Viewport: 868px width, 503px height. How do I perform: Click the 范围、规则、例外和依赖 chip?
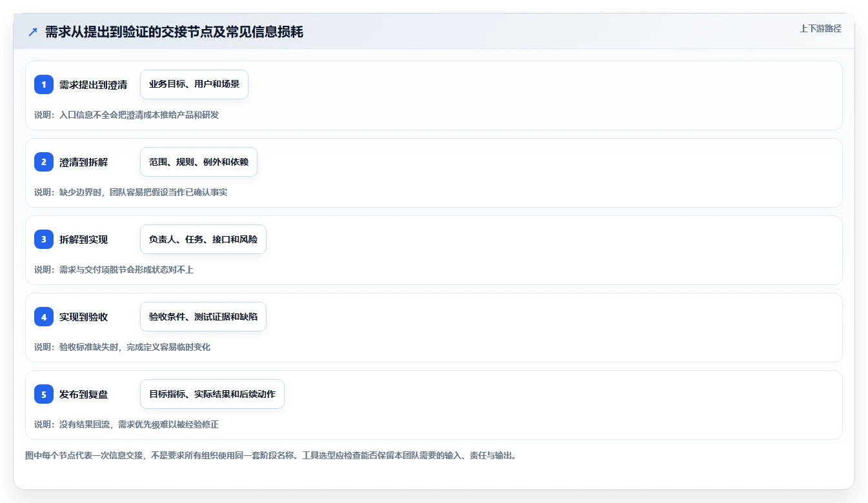pos(199,162)
